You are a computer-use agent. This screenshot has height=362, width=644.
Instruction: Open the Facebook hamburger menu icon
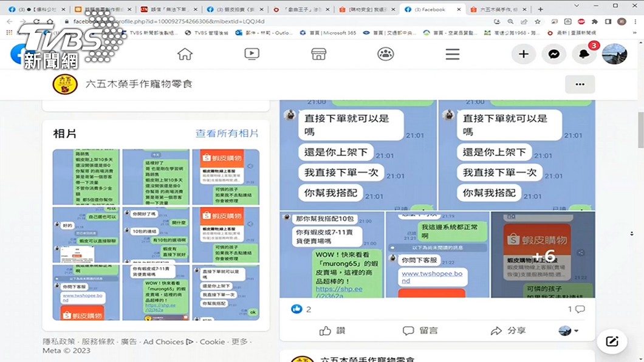click(453, 54)
